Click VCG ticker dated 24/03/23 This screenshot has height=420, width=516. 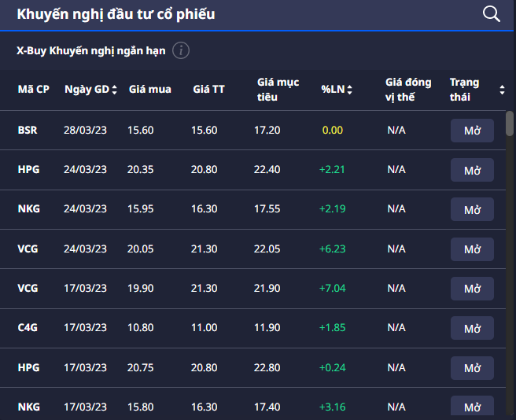(28, 249)
